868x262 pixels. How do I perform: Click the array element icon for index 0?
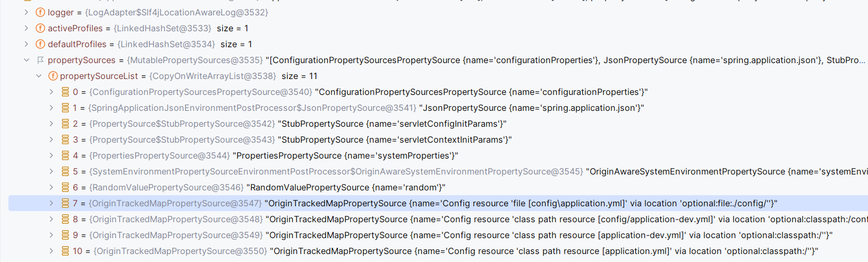pyautogui.click(x=65, y=92)
